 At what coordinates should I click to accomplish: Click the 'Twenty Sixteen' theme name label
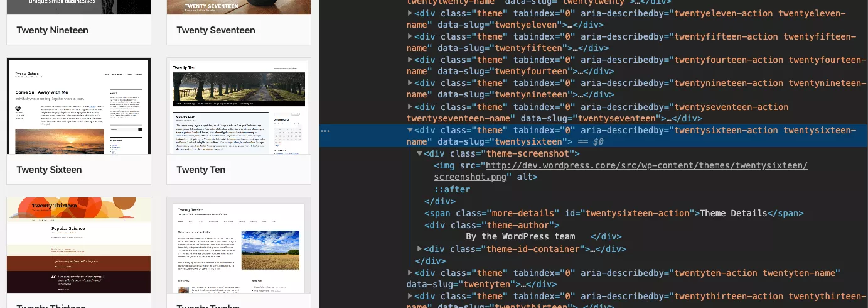pos(49,170)
